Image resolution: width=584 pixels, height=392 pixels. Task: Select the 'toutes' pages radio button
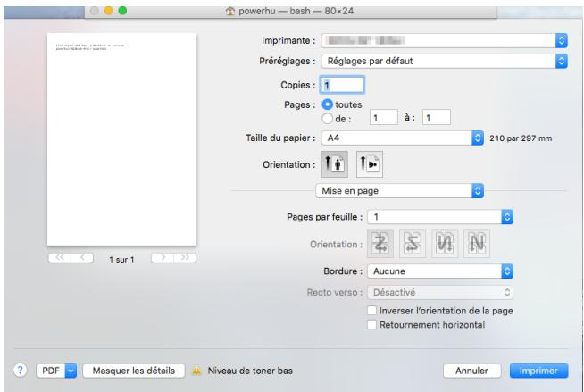coord(327,104)
